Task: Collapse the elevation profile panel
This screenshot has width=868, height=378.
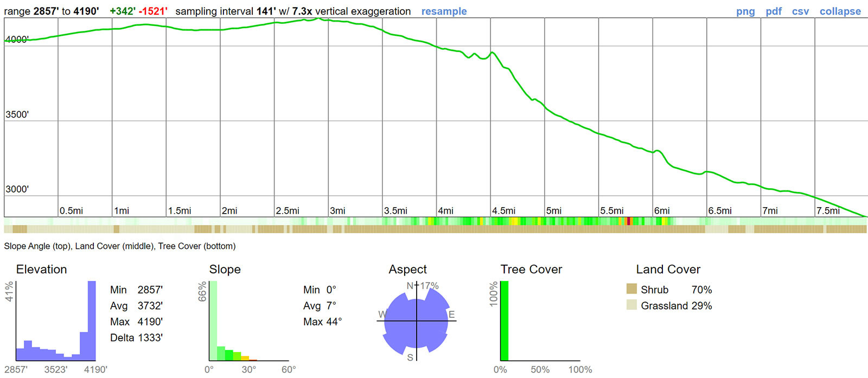Action: [x=840, y=11]
